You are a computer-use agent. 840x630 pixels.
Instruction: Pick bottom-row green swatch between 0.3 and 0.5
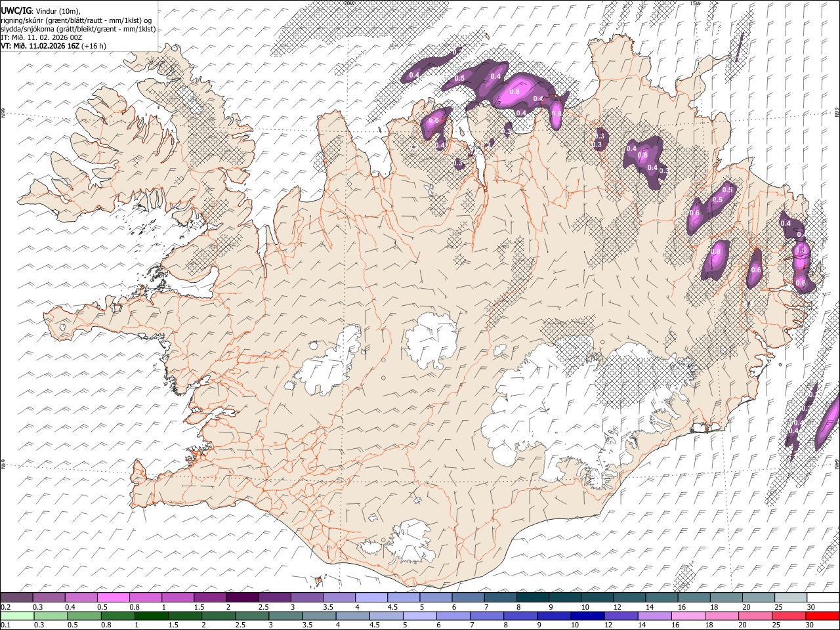pyautogui.click(x=50, y=616)
